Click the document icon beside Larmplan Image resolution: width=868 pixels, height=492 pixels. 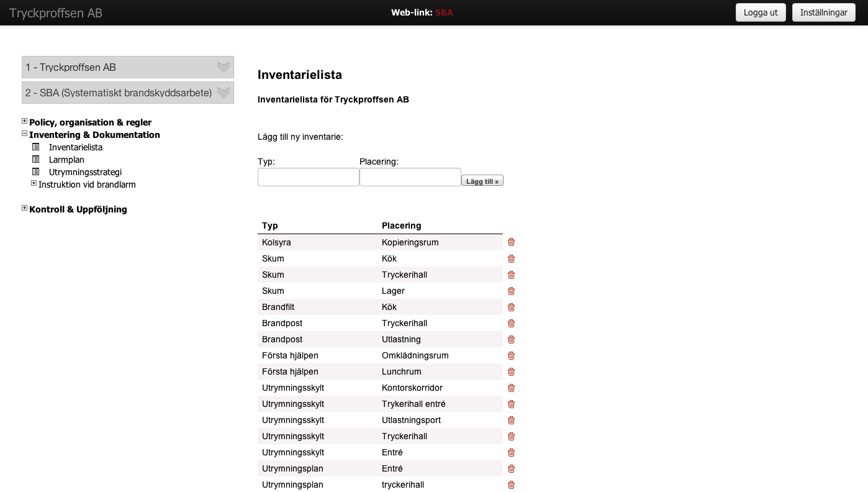click(x=36, y=160)
